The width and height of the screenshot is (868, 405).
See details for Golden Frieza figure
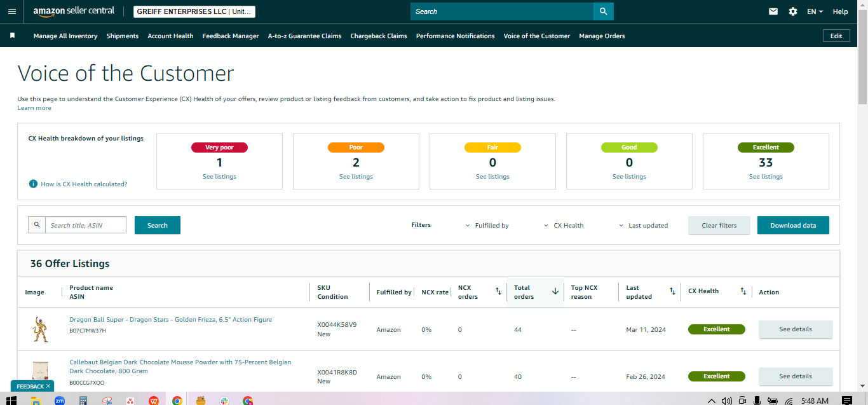pos(796,329)
